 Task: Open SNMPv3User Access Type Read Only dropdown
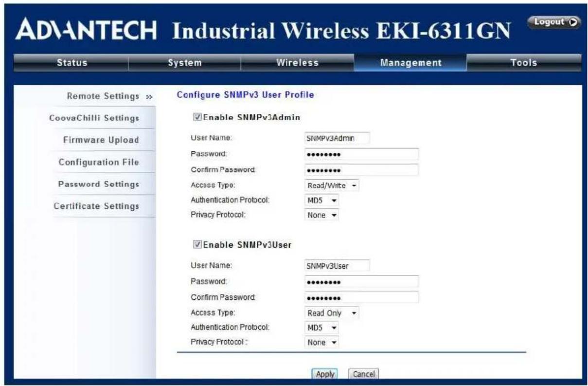[x=332, y=313]
